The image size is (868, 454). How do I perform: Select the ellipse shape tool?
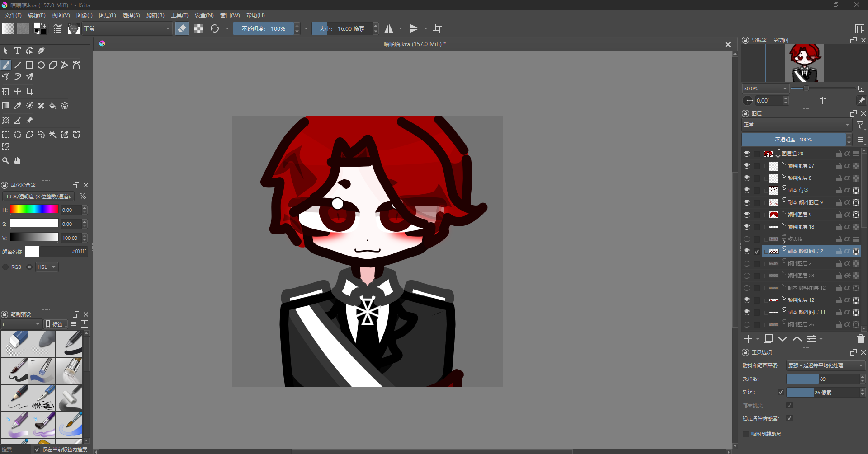[41, 65]
